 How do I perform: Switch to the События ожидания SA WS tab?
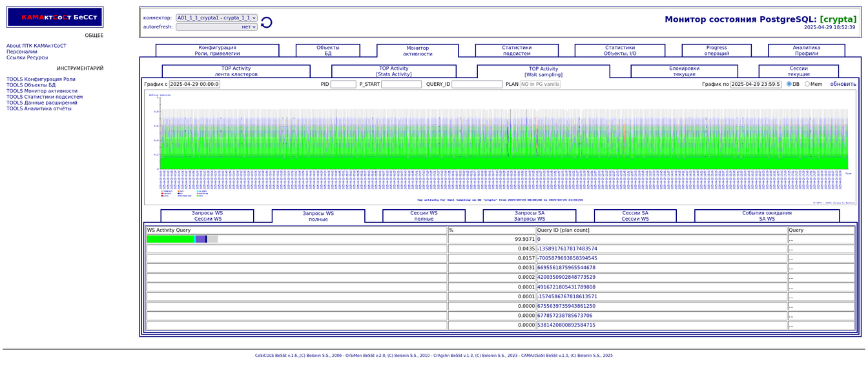tap(767, 216)
